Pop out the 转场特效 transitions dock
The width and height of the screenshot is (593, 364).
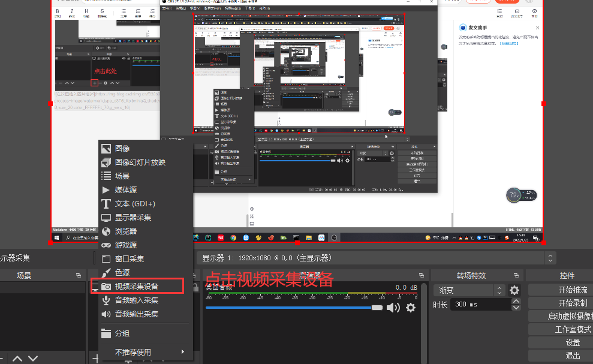click(516, 275)
